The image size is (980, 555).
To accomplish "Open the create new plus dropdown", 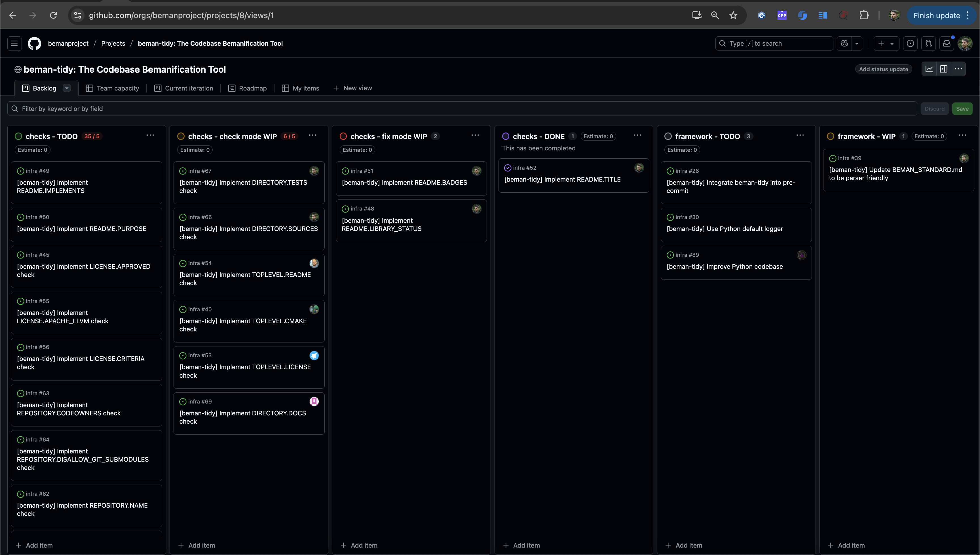I will click(886, 43).
